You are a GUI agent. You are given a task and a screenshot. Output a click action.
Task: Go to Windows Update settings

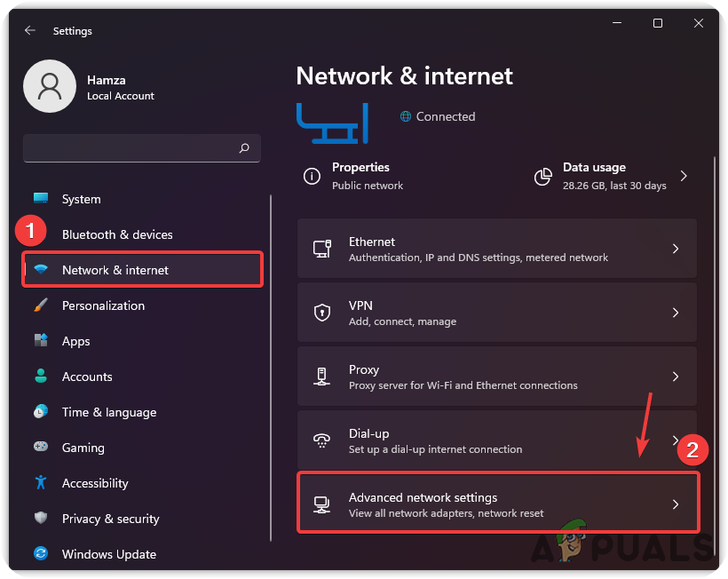(108, 554)
